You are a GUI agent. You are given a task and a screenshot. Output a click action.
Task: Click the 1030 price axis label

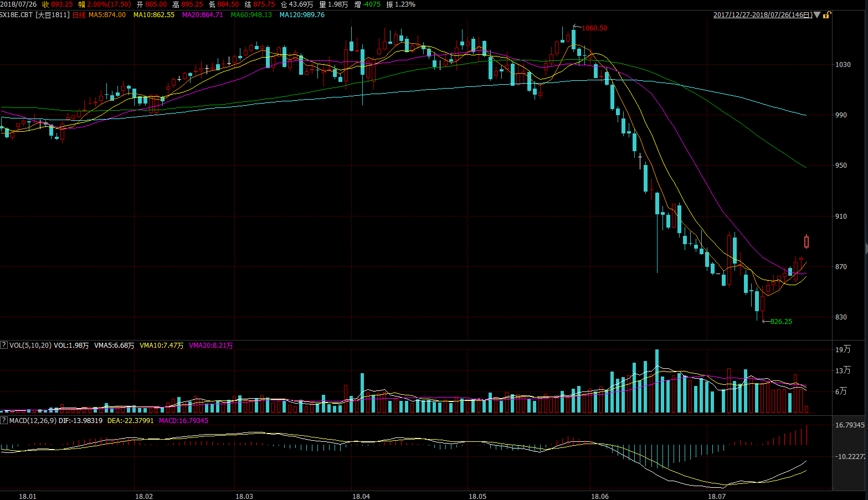click(843, 65)
